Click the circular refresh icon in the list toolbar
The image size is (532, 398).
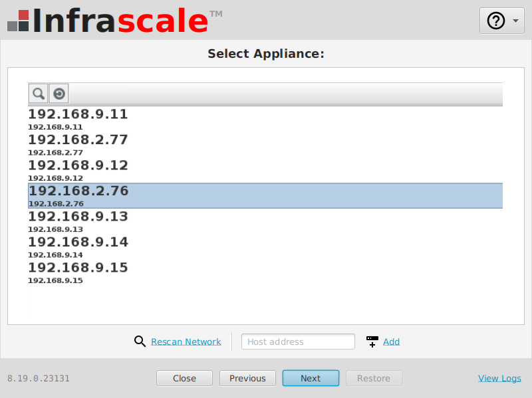59,94
